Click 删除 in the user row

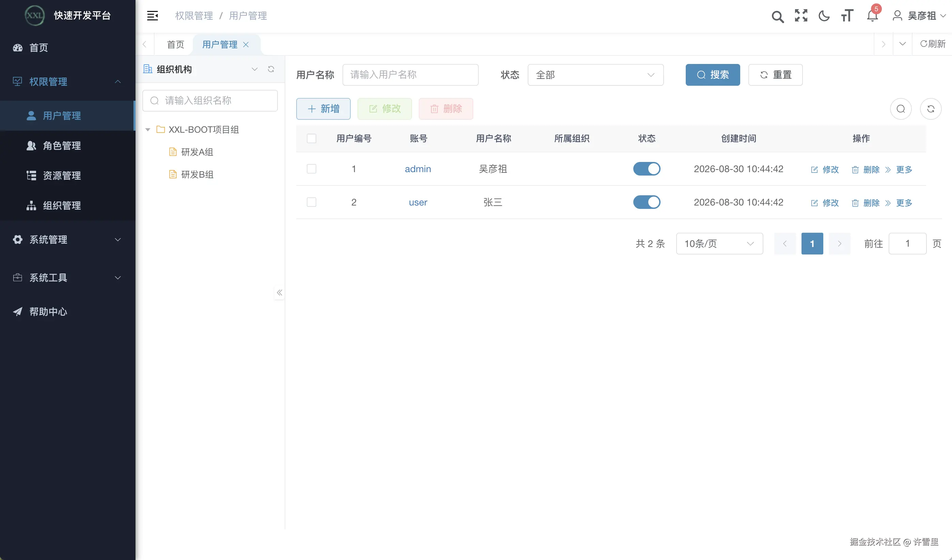866,203
